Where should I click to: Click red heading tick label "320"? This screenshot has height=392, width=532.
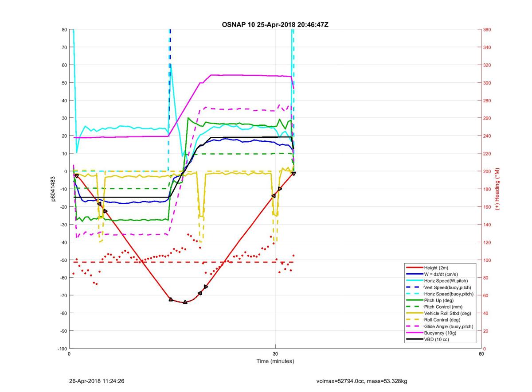click(x=488, y=65)
